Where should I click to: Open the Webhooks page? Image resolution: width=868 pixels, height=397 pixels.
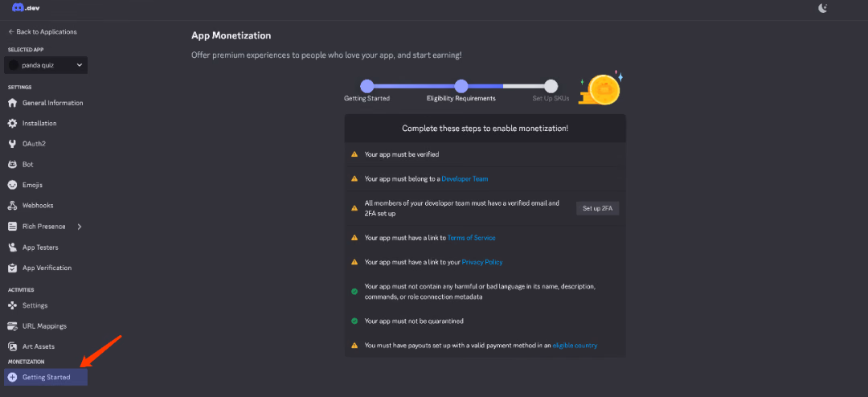click(x=38, y=206)
